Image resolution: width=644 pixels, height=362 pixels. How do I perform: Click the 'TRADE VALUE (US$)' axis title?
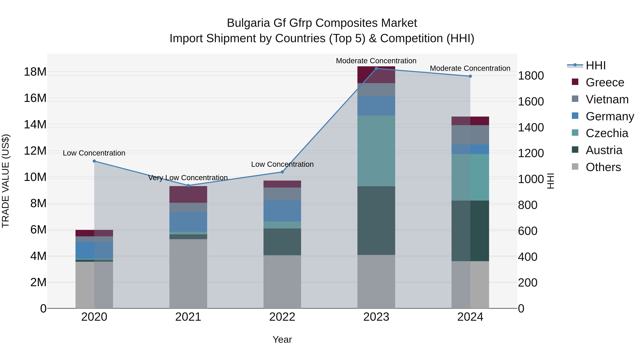coord(6,181)
